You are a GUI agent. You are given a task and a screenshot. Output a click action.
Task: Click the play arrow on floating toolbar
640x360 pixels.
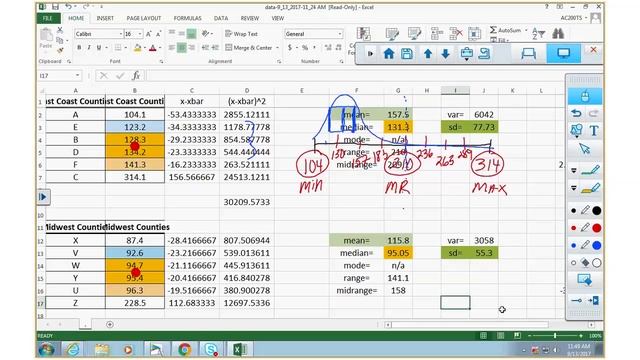tap(370, 53)
